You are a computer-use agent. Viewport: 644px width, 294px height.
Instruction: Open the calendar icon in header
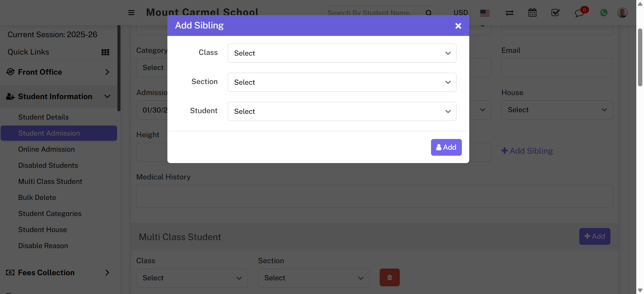pos(532,13)
